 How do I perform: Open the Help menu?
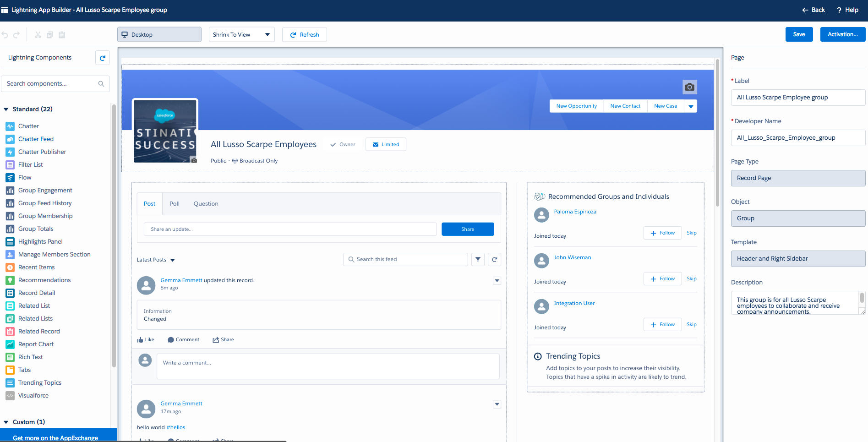(847, 10)
